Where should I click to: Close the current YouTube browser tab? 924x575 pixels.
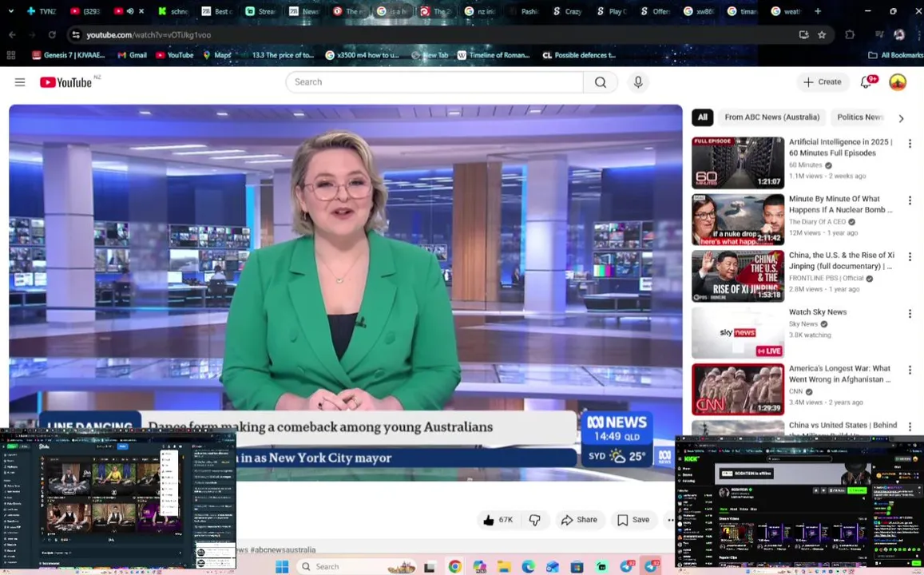click(x=141, y=11)
